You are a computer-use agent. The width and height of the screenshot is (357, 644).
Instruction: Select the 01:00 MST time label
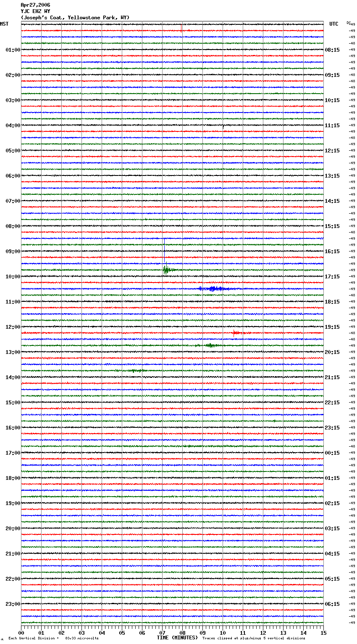click(x=13, y=50)
